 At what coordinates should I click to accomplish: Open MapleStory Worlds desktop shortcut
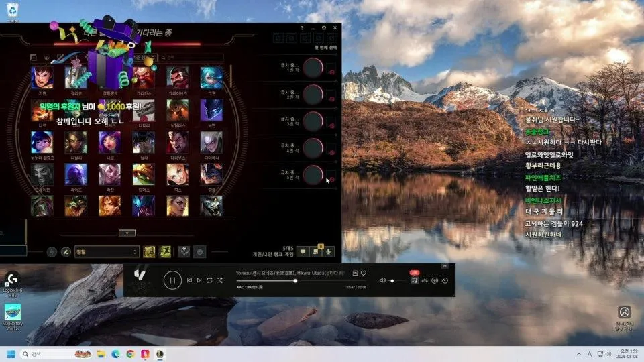tap(12, 317)
